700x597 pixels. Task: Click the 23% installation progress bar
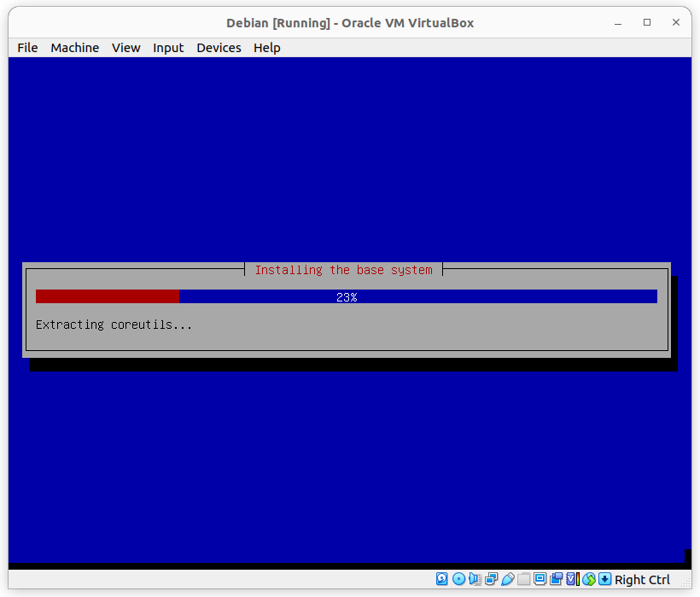[x=346, y=296]
